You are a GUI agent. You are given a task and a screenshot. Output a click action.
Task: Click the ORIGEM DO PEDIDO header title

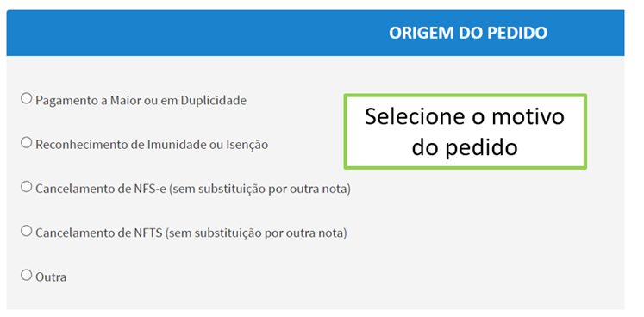[x=468, y=33]
